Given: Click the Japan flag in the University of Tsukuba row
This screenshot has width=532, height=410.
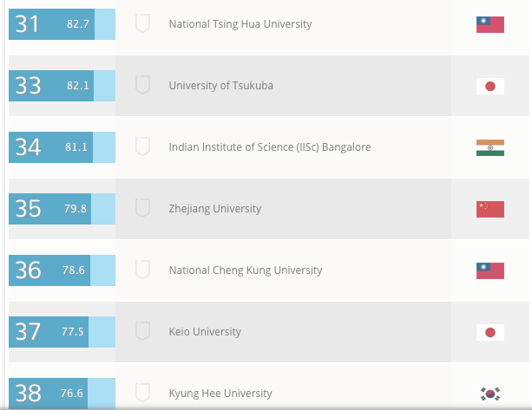Looking at the screenshot, I should tap(490, 86).
